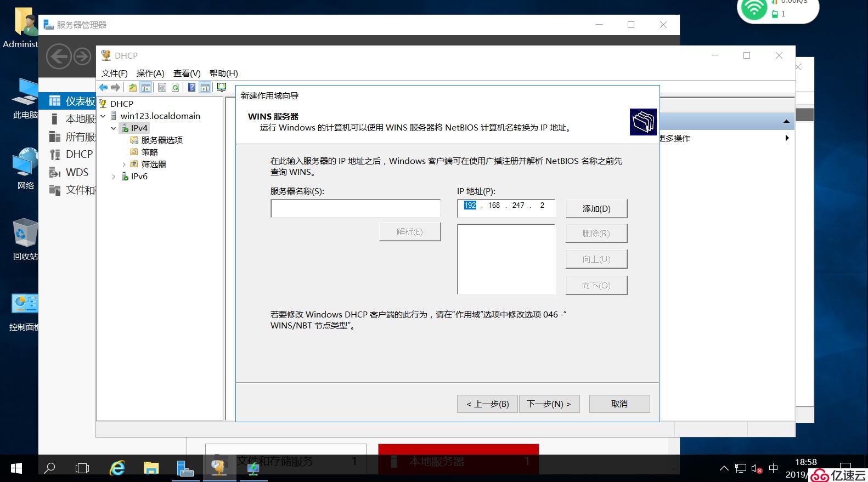Click the last IP octet 2
This screenshot has width=868, height=482.
[542, 205]
